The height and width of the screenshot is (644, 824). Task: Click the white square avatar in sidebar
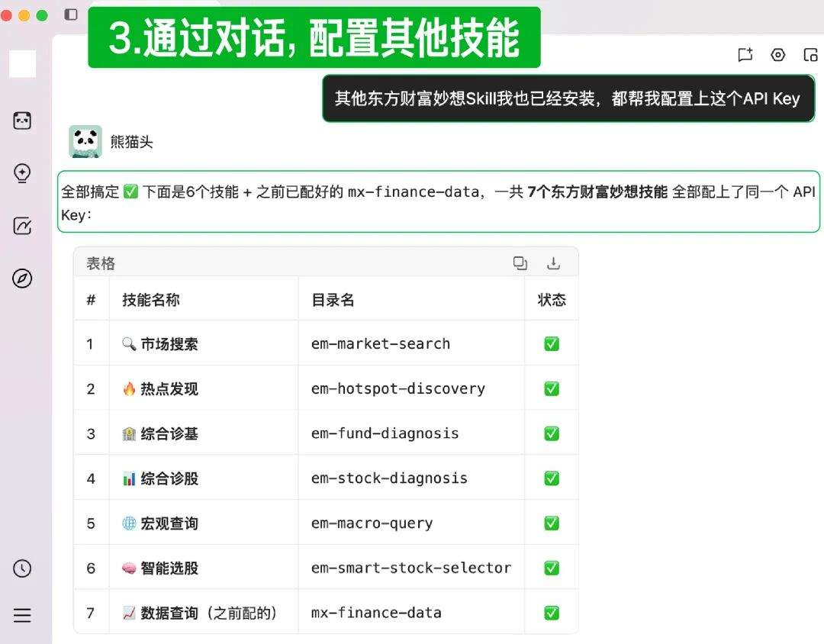click(x=23, y=63)
